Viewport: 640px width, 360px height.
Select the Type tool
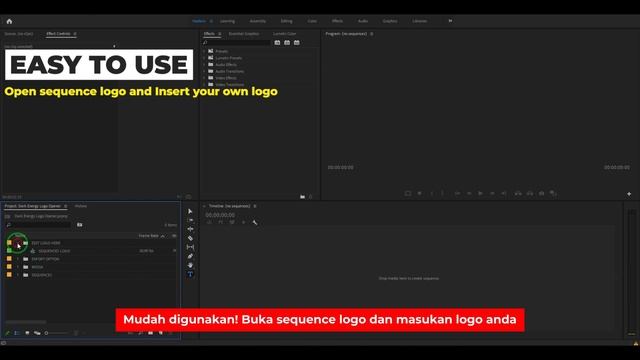click(x=190, y=274)
